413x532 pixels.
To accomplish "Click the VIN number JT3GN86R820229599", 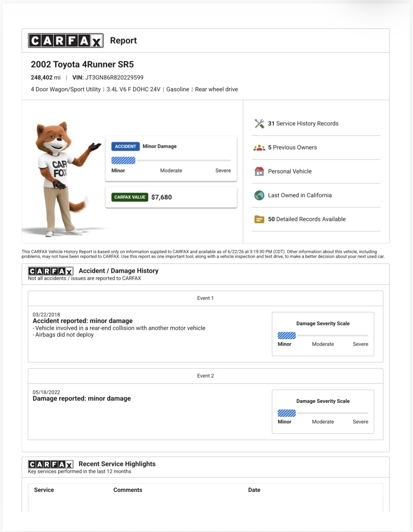I will click(x=114, y=78).
